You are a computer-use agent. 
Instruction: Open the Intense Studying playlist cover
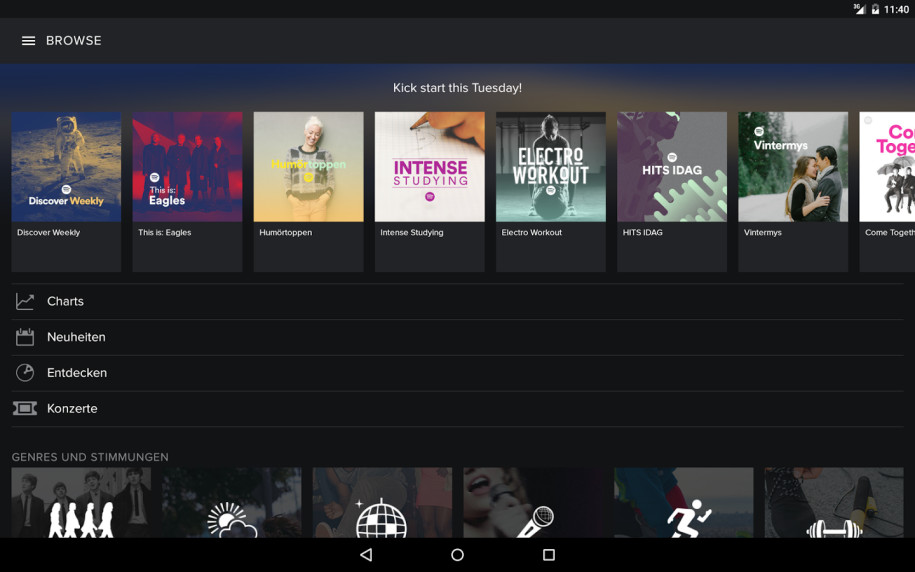tap(429, 167)
